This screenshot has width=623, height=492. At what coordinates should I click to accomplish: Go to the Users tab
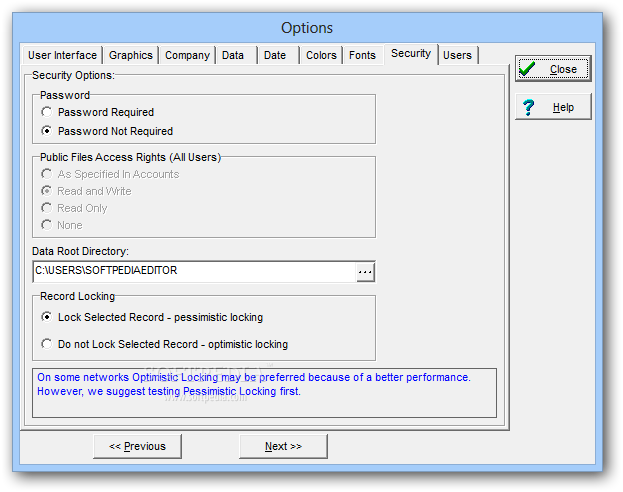pos(457,55)
